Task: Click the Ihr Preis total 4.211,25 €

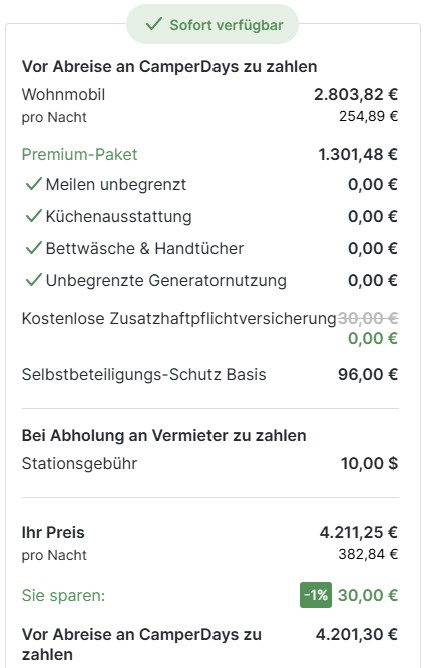Action: coord(358,532)
